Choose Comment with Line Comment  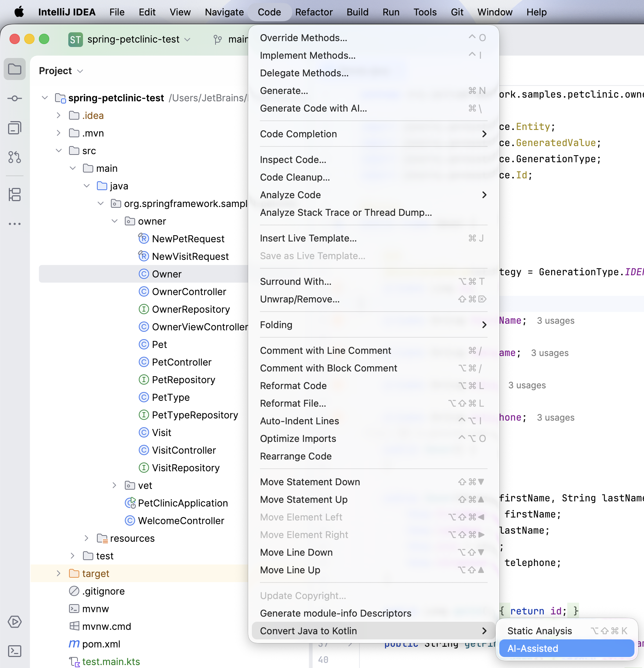(x=373, y=351)
